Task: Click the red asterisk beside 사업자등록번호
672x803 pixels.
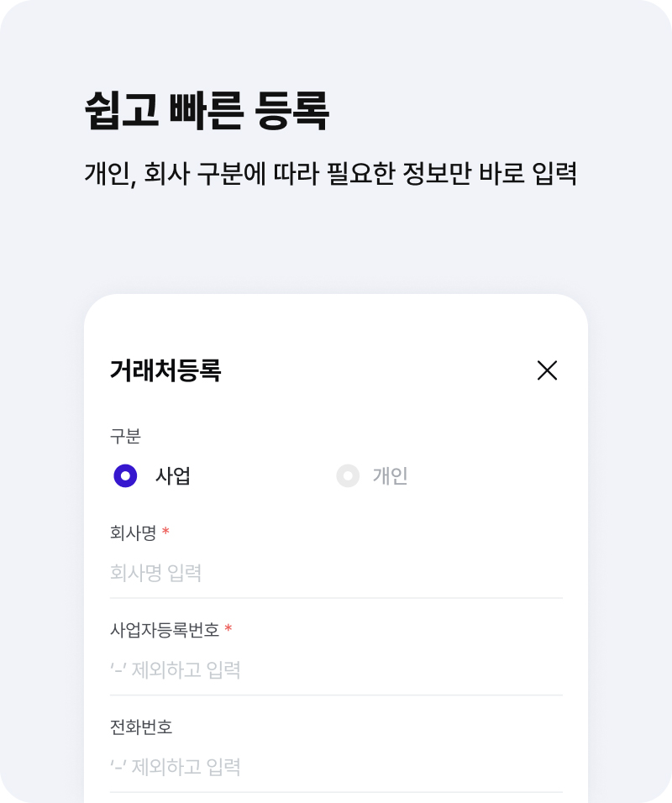Action: point(228,627)
